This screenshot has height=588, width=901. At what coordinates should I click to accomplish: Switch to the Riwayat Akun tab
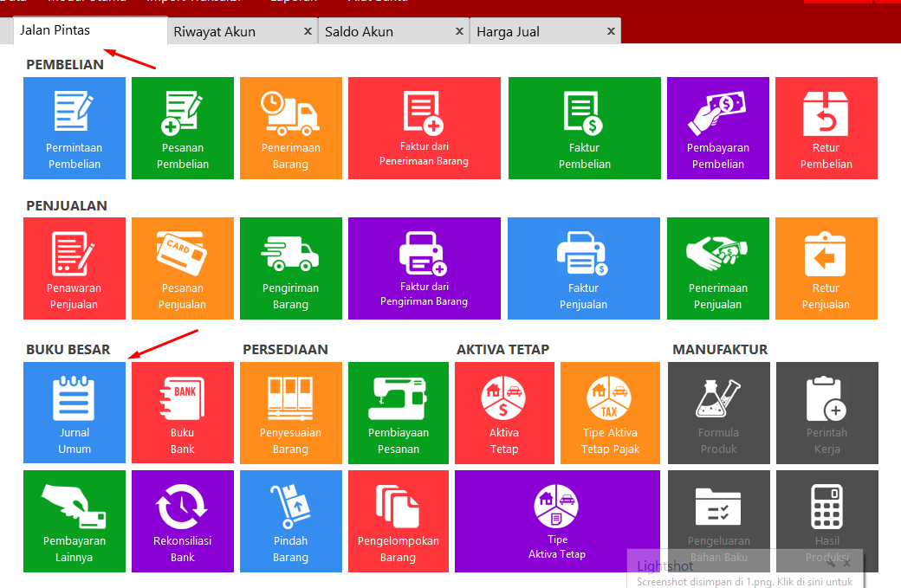pos(215,32)
